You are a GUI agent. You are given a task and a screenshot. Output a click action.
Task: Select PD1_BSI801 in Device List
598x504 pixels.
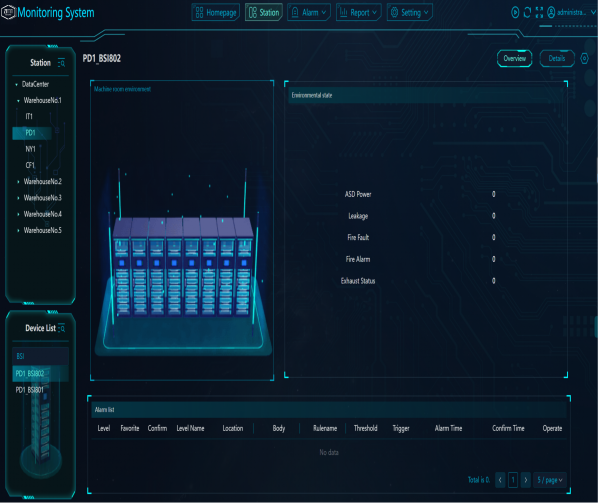[x=30, y=390]
